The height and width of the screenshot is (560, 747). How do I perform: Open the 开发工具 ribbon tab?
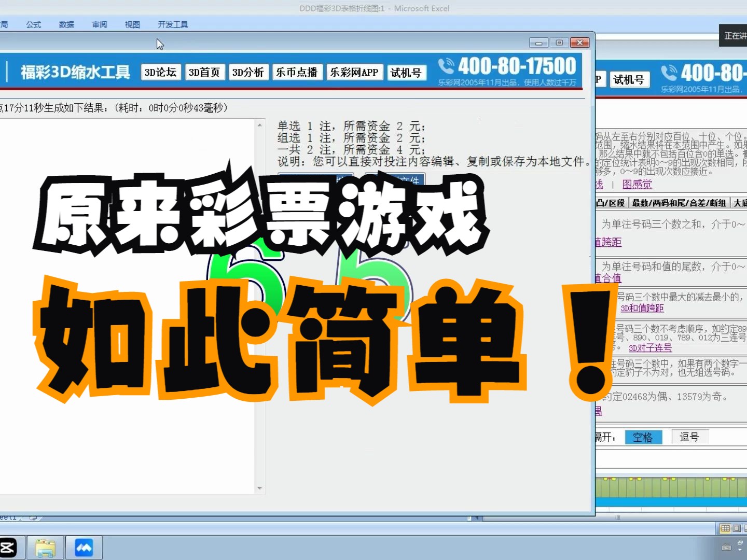[x=173, y=24]
